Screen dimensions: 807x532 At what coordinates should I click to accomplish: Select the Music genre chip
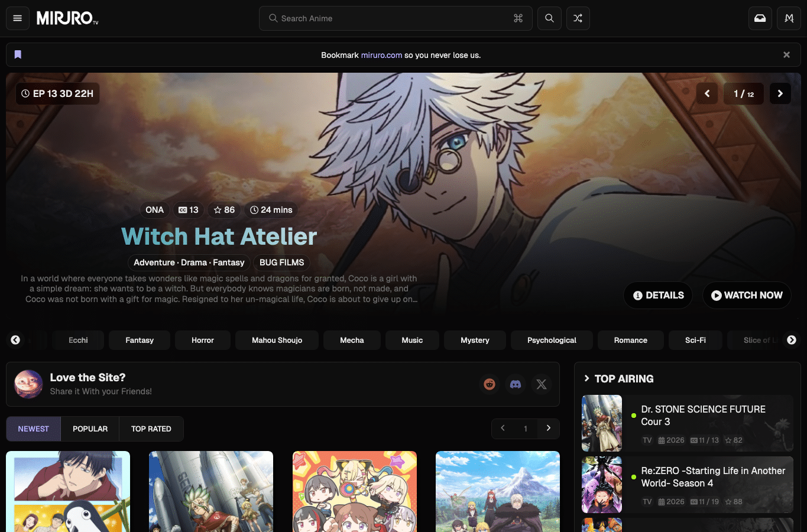click(x=412, y=340)
